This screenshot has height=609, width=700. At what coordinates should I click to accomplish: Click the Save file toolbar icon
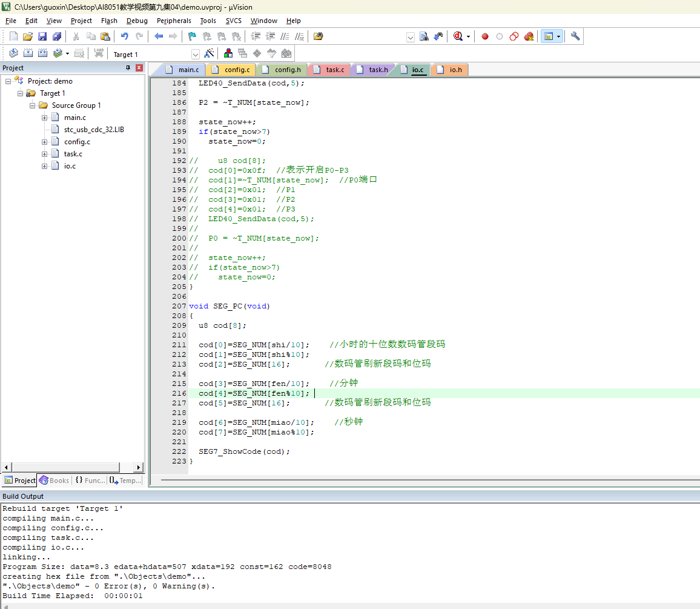[42, 36]
